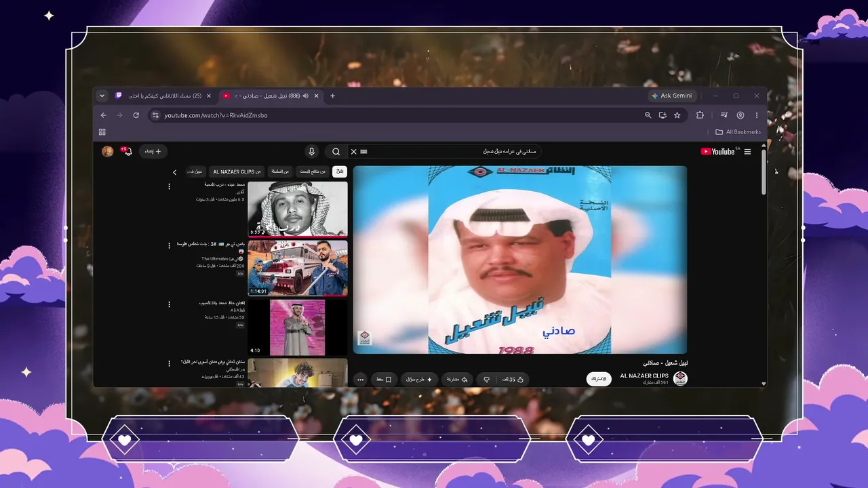Click into the YouTube search field

pos(448,152)
